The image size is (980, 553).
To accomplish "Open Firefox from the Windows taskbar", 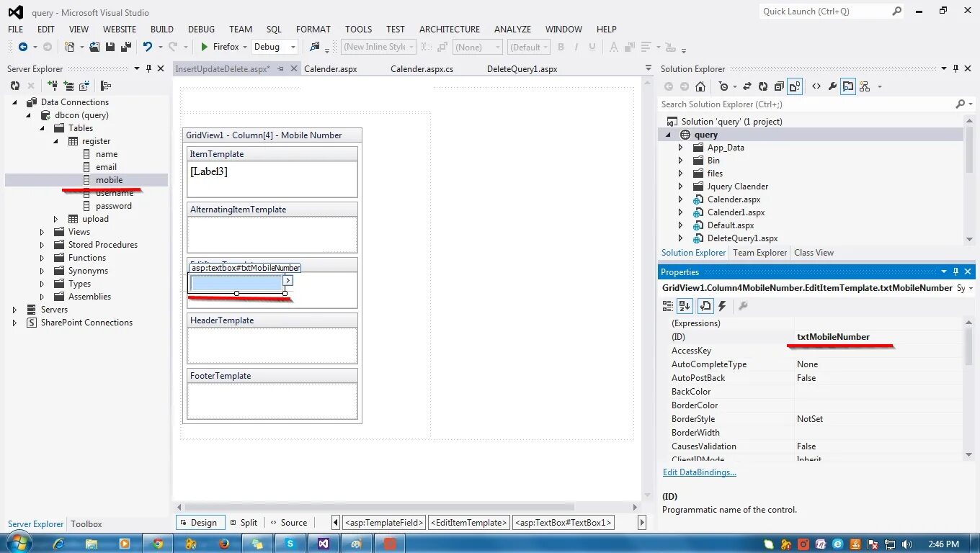I will tap(223, 544).
